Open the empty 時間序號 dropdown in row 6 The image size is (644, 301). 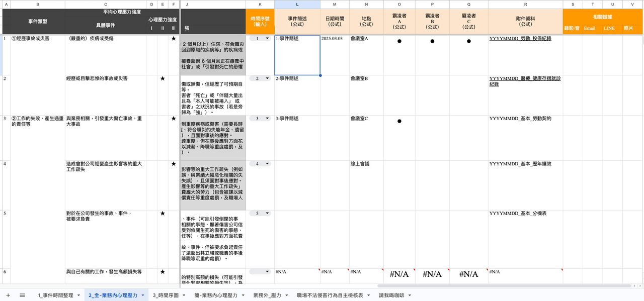(x=260, y=271)
